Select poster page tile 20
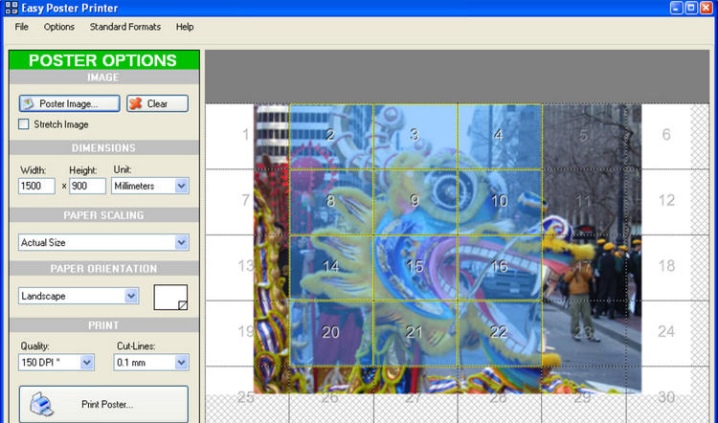718x423 pixels. click(x=331, y=333)
